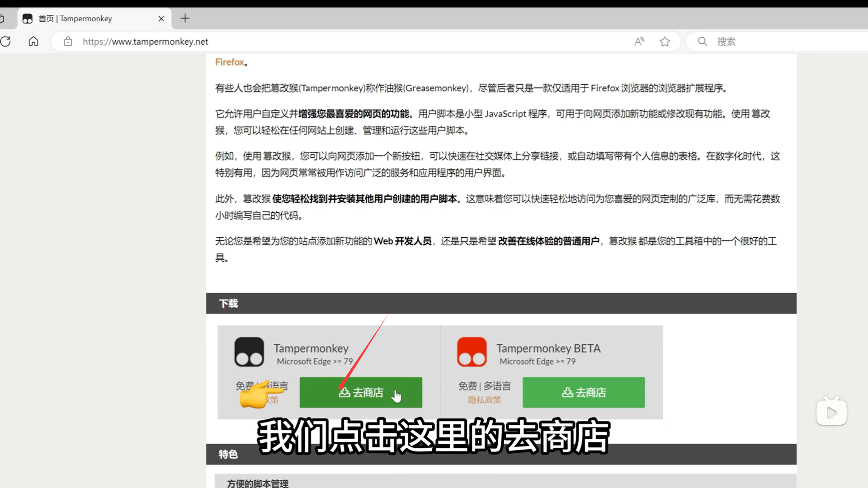
Task: Click the browser refresh icon
Action: click(6, 42)
